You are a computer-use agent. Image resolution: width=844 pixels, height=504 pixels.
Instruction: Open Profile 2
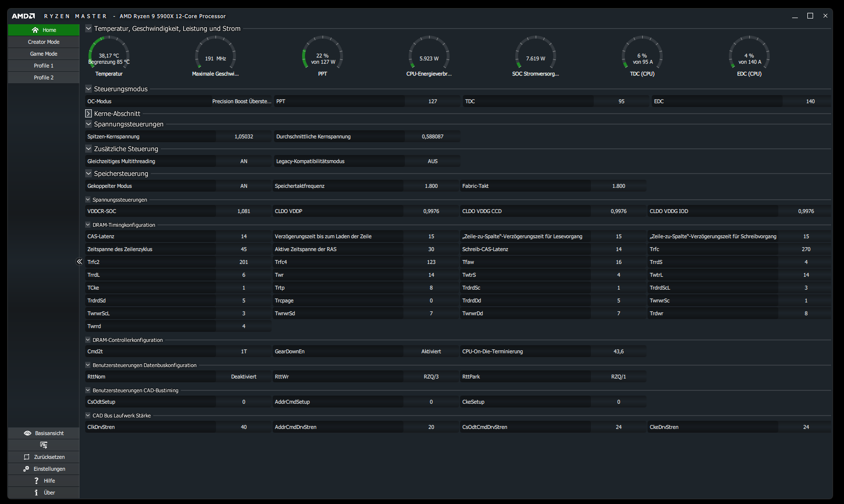(x=44, y=78)
